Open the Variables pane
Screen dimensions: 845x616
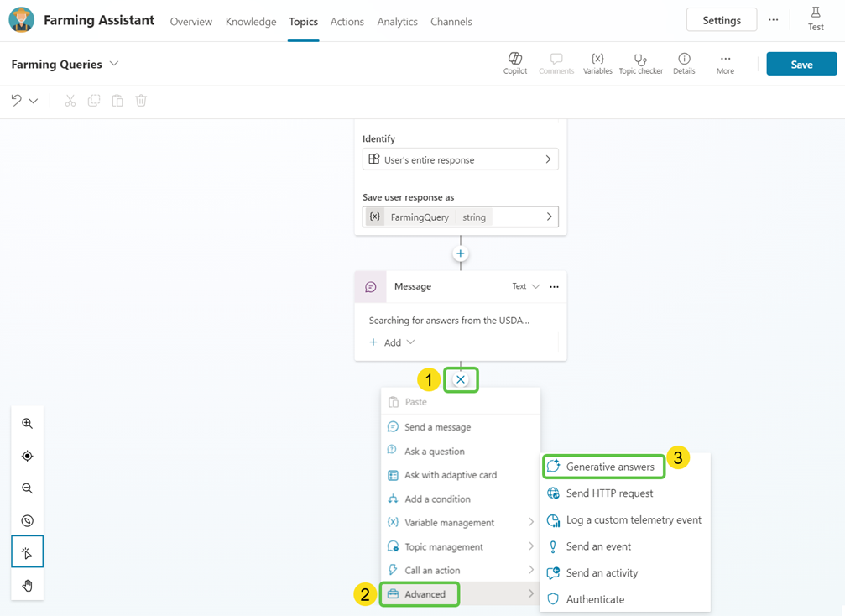click(x=597, y=60)
